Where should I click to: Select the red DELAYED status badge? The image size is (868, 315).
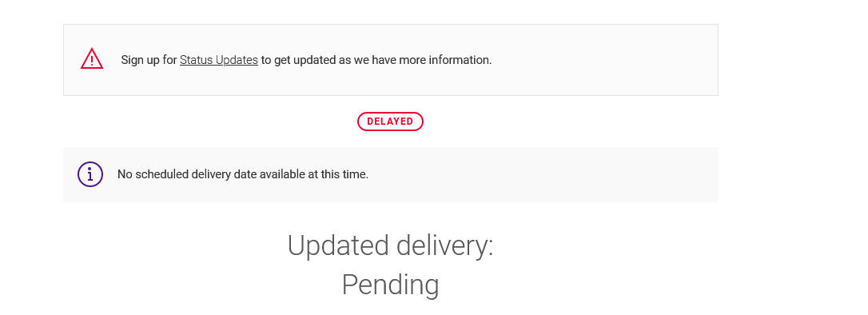(390, 122)
